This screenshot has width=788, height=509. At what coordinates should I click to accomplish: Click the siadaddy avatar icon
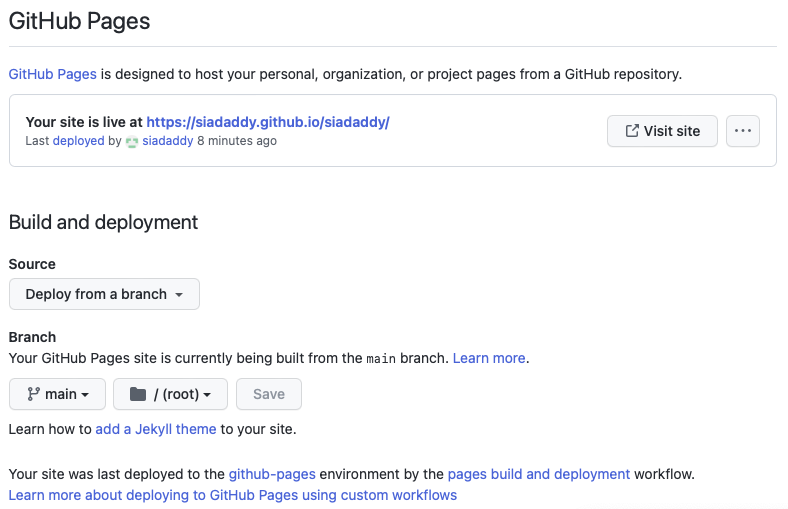click(x=132, y=142)
